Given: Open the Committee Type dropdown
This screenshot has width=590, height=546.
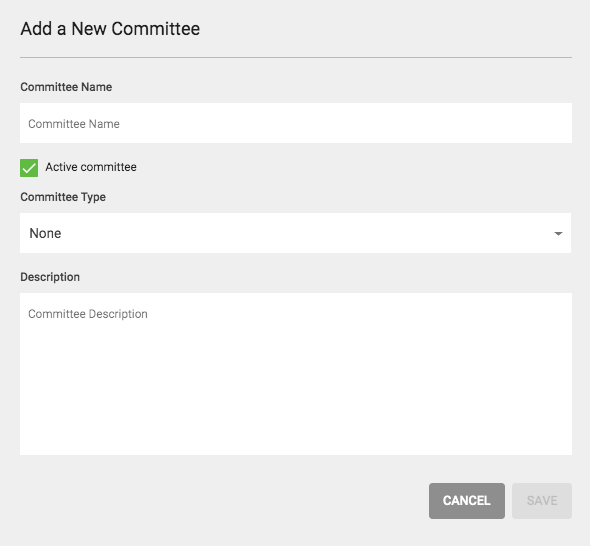Looking at the screenshot, I should click(x=295, y=233).
